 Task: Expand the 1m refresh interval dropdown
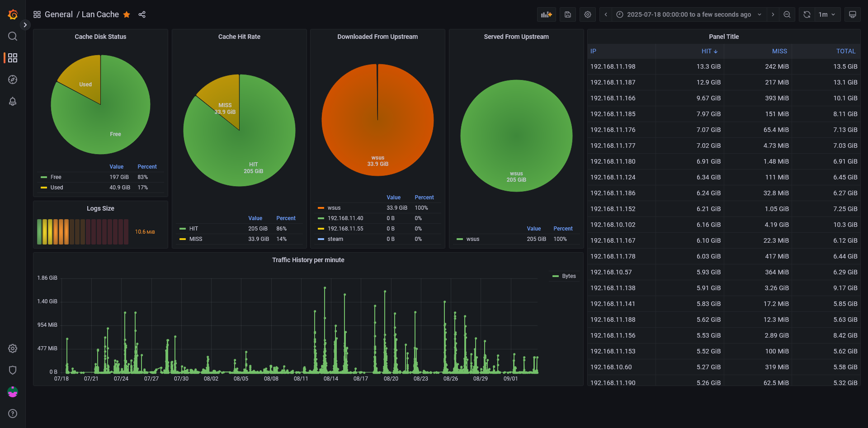(x=827, y=14)
